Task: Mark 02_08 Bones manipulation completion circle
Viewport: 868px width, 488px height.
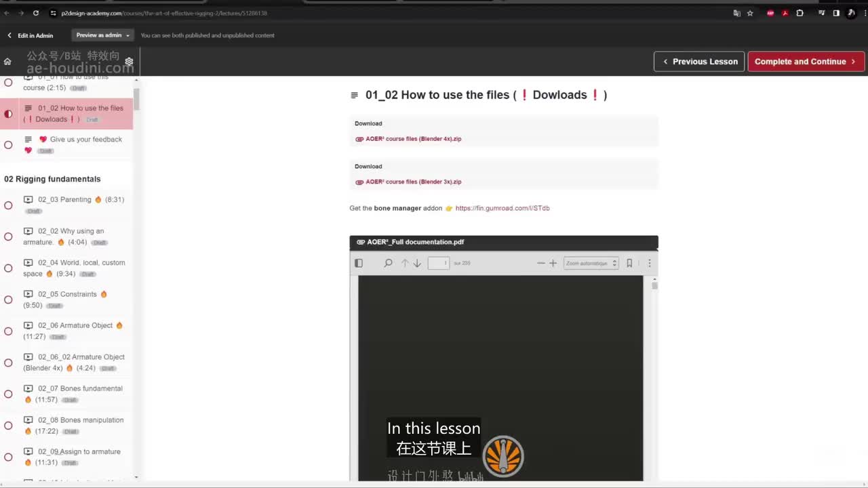Action: 8,426
